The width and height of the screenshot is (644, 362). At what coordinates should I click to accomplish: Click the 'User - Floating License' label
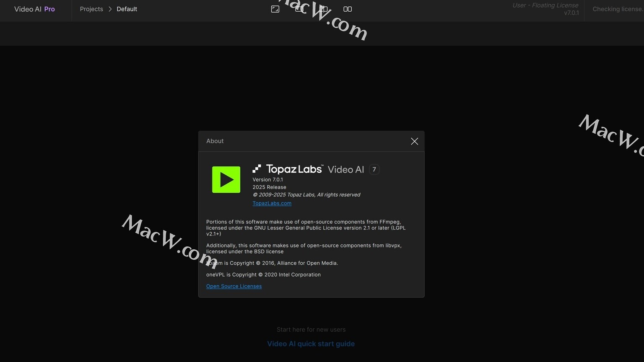click(545, 5)
